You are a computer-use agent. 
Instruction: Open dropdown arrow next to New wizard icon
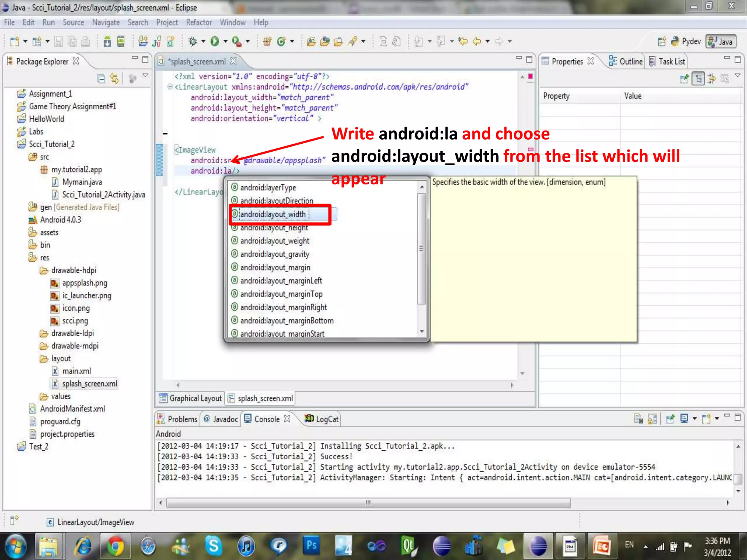pos(25,42)
